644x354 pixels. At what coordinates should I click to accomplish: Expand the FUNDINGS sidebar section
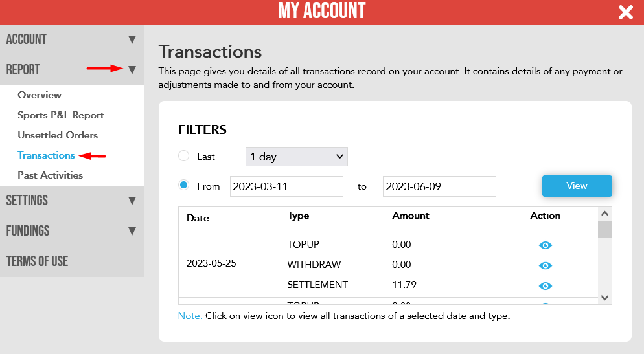[72, 231]
